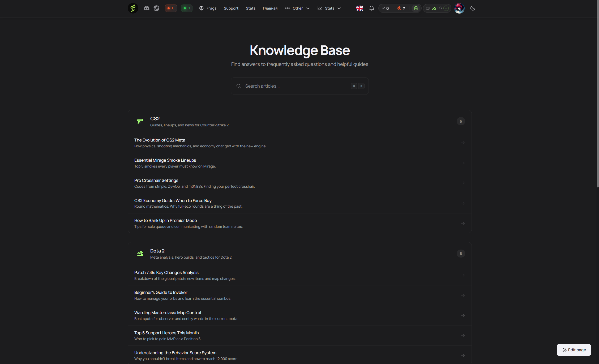Toggle the red status indicator showing 0

[x=171, y=8]
